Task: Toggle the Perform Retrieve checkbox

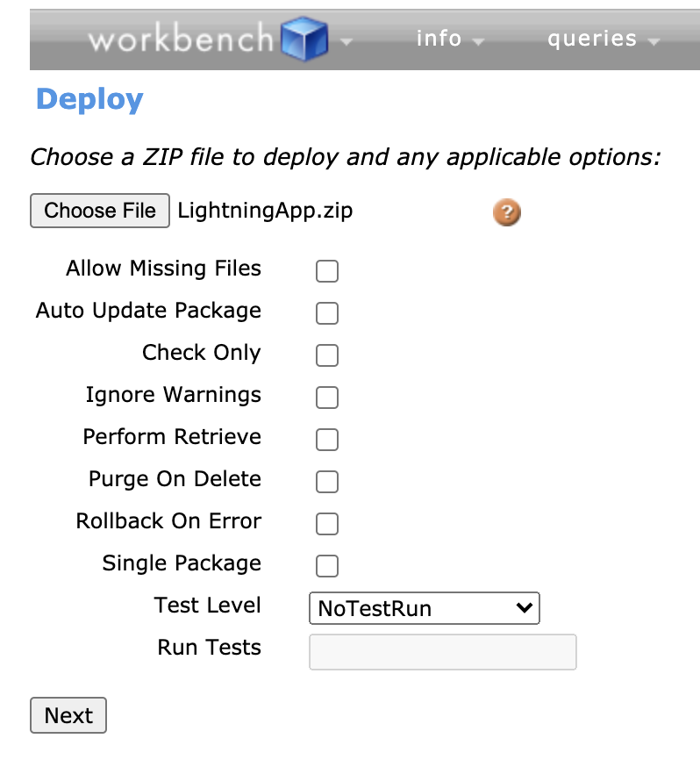Action: (327, 440)
